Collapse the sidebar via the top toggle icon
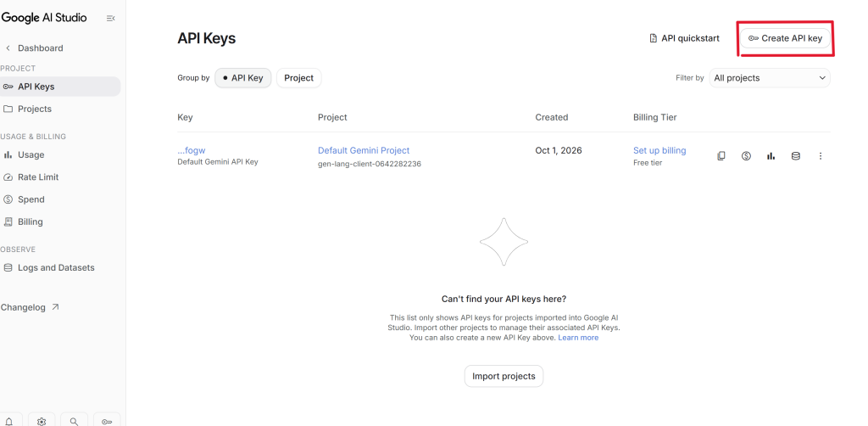 111,19
